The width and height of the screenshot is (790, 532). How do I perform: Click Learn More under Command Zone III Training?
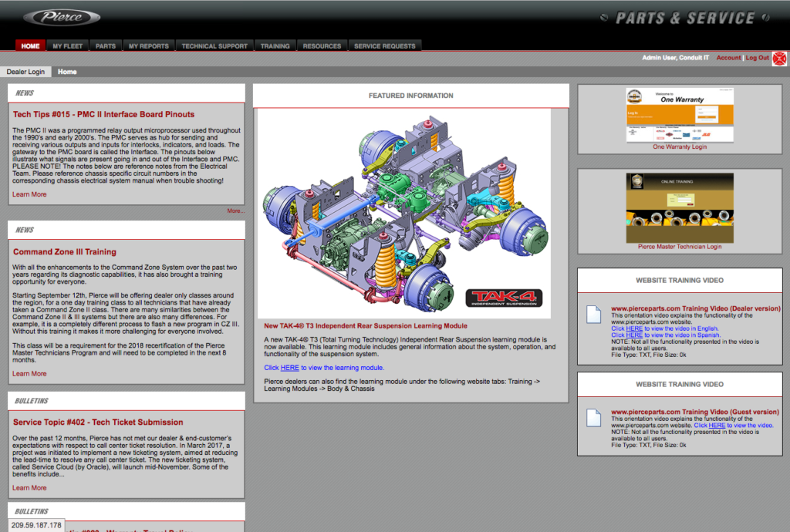[29, 374]
